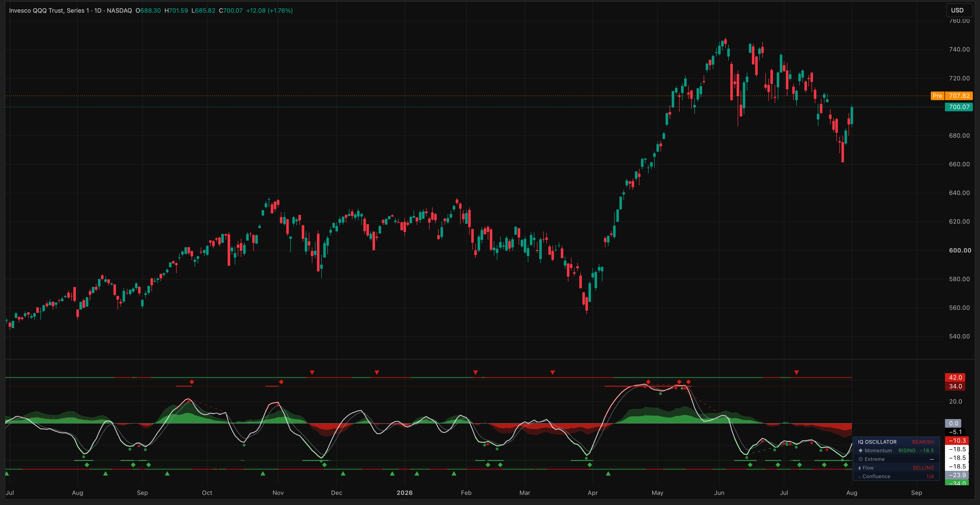Click the 740.00 price axis label
The image size is (980, 505).
(x=959, y=49)
